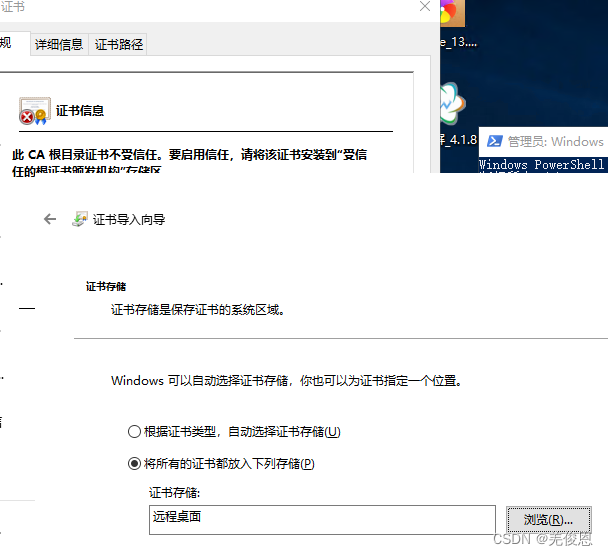
Task: Click the 证书导入向导 title text
Action: click(129, 220)
